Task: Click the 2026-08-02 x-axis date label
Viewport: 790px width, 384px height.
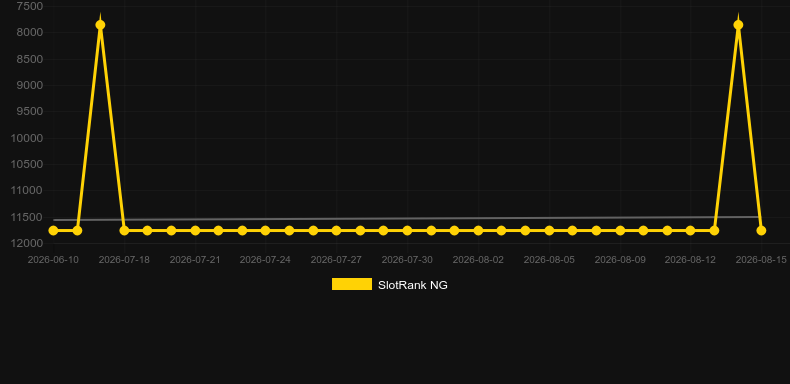Action: coord(478,260)
